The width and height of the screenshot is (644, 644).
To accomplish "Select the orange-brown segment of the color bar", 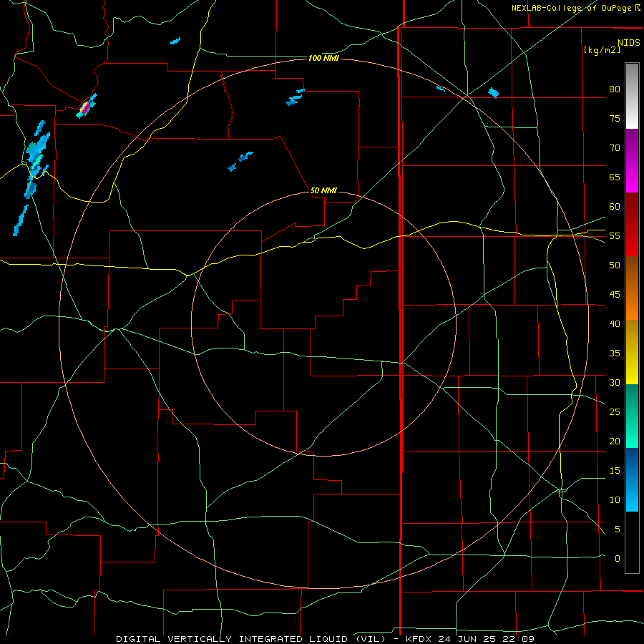I will pos(632,288).
